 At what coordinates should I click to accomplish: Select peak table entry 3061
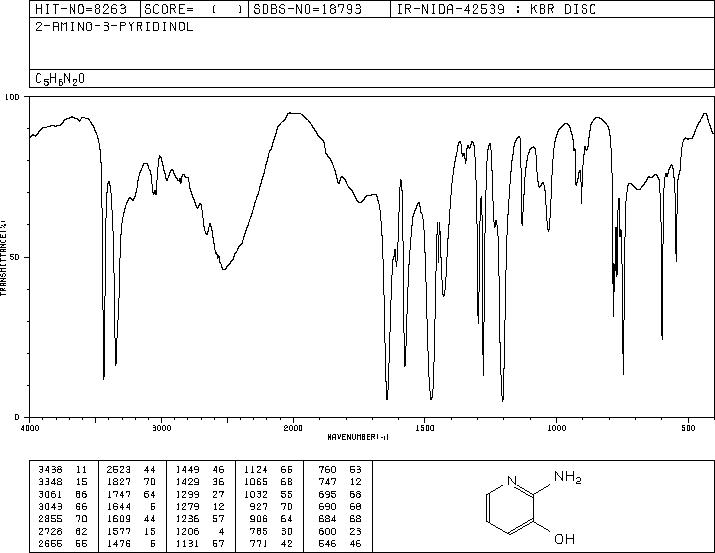50,494
